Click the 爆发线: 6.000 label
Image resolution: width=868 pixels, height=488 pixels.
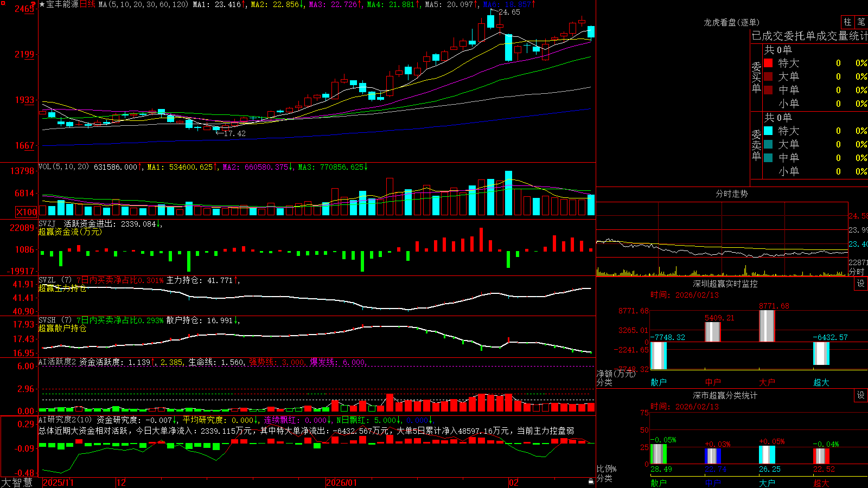338,362
